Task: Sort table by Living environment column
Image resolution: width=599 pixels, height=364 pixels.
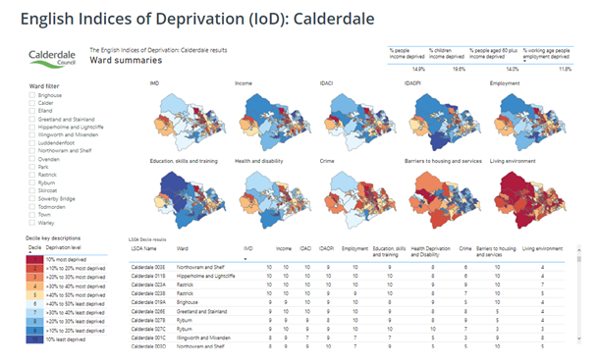Action: [542, 249]
